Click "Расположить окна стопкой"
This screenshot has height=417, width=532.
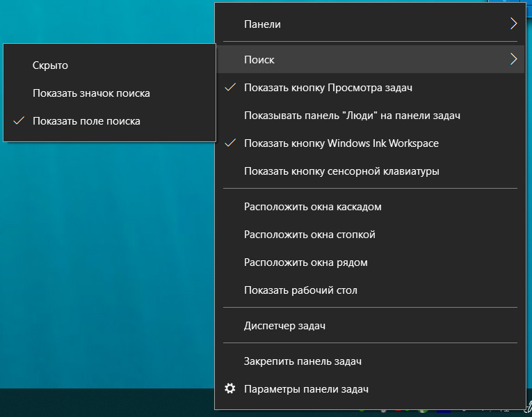(x=309, y=235)
